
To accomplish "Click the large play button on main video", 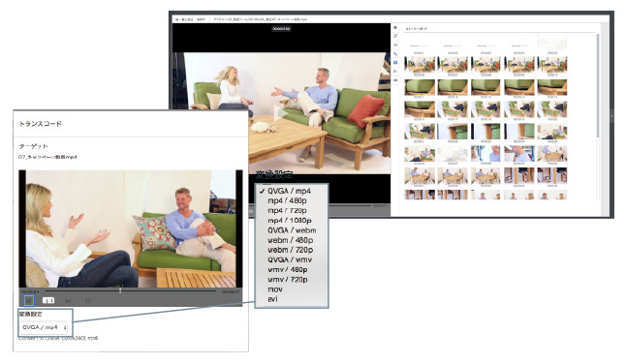I will click(x=281, y=113).
